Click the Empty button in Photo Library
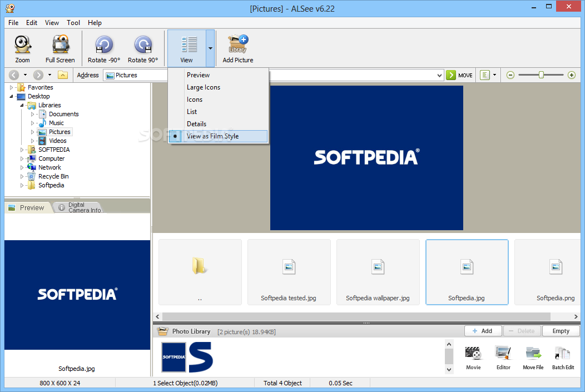The height and width of the screenshot is (392, 585). coord(561,331)
